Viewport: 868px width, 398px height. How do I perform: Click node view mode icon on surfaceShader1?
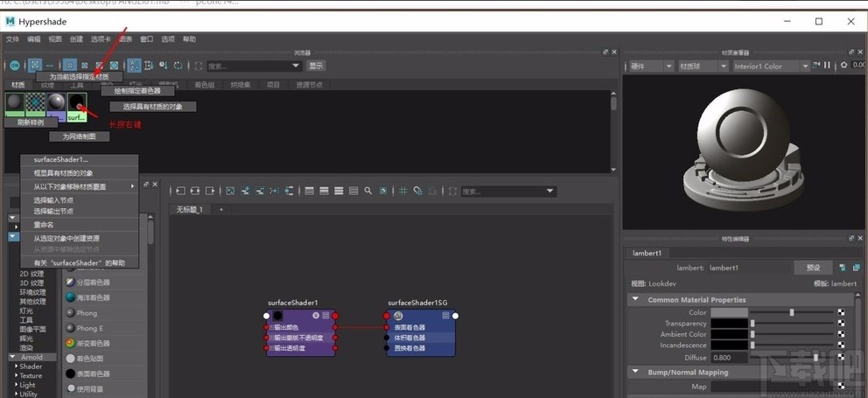point(326,316)
